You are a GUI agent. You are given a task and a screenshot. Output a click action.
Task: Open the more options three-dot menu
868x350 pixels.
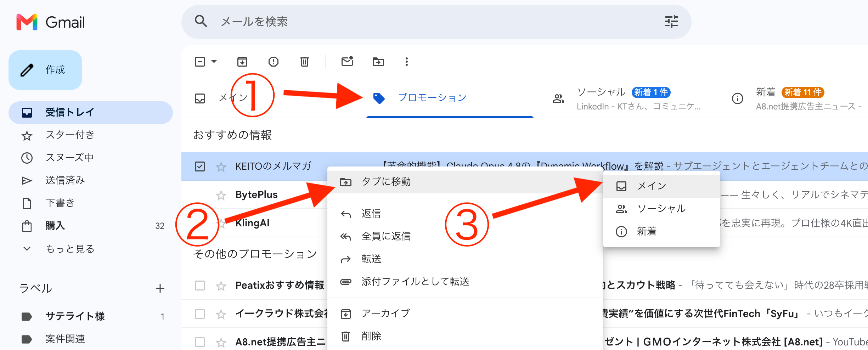click(407, 62)
